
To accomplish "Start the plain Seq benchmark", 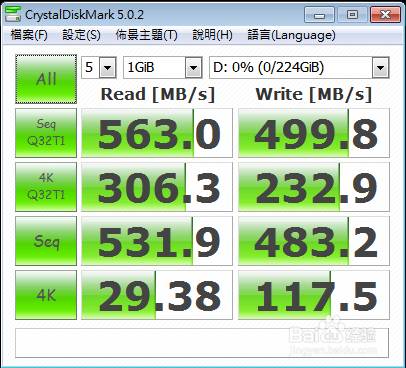I will click(46, 241).
